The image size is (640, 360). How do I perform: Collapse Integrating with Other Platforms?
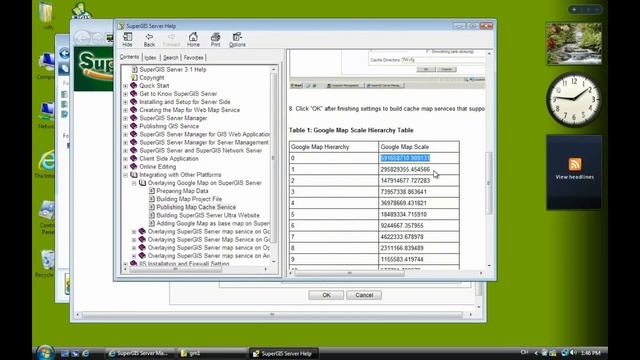126,175
